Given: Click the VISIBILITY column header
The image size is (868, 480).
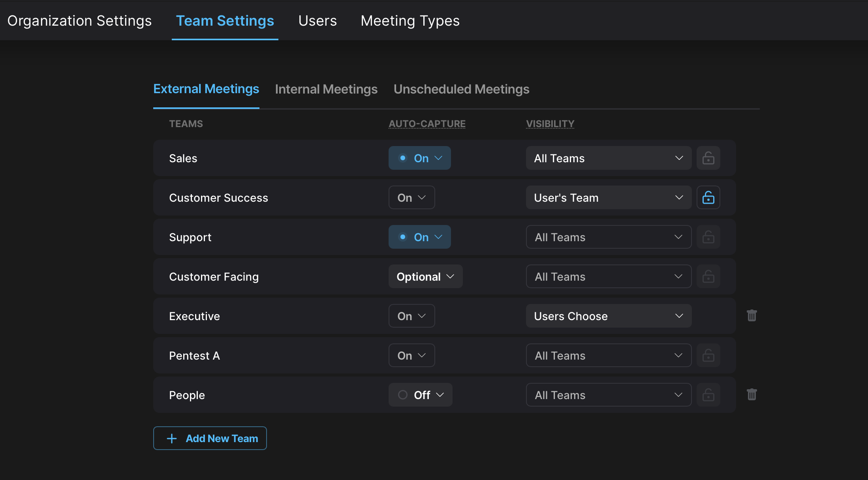Looking at the screenshot, I should pos(550,124).
